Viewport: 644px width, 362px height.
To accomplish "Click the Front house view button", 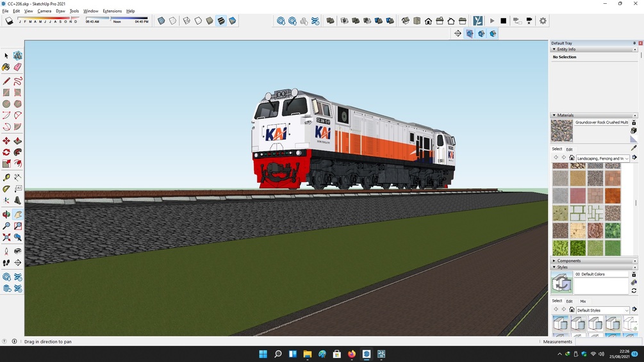I will pyautogui.click(x=429, y=21).
